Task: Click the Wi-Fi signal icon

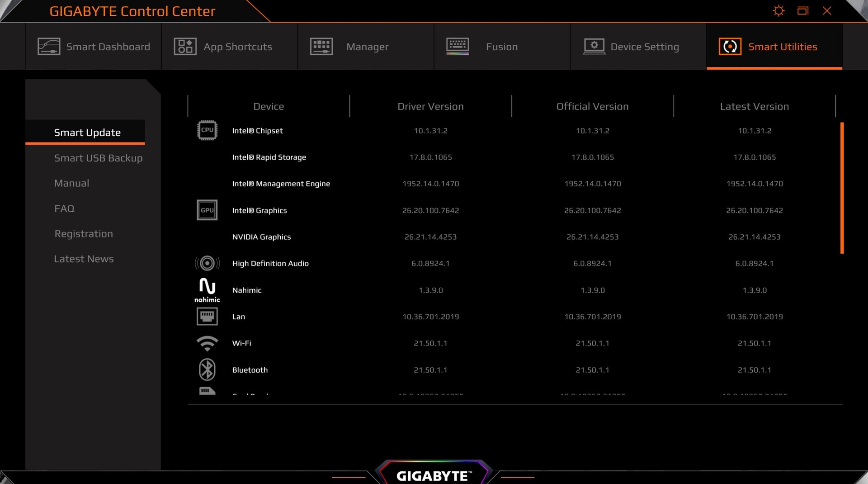Action: pos(207,343)
